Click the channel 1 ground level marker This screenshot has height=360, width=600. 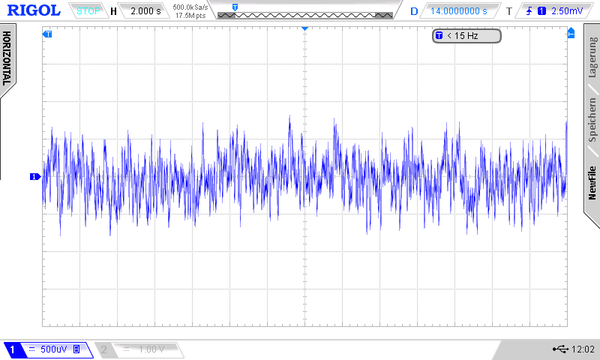coord(35,176)
